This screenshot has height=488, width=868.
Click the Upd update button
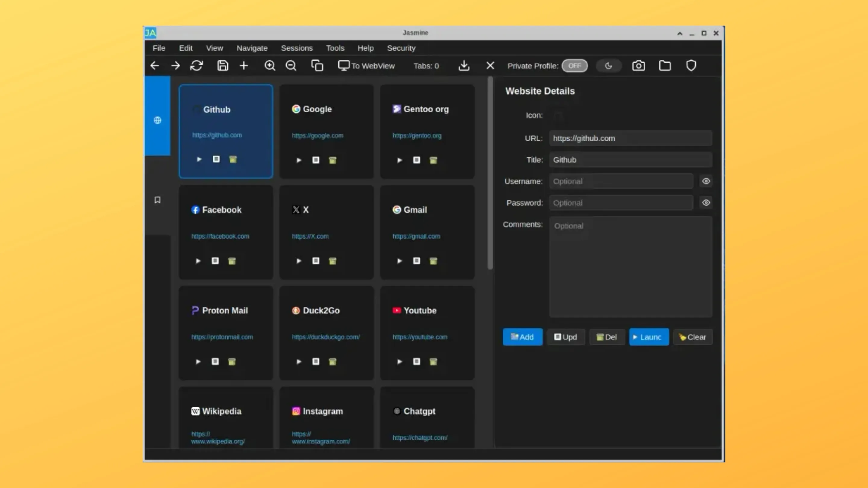[x=566, y=337]
